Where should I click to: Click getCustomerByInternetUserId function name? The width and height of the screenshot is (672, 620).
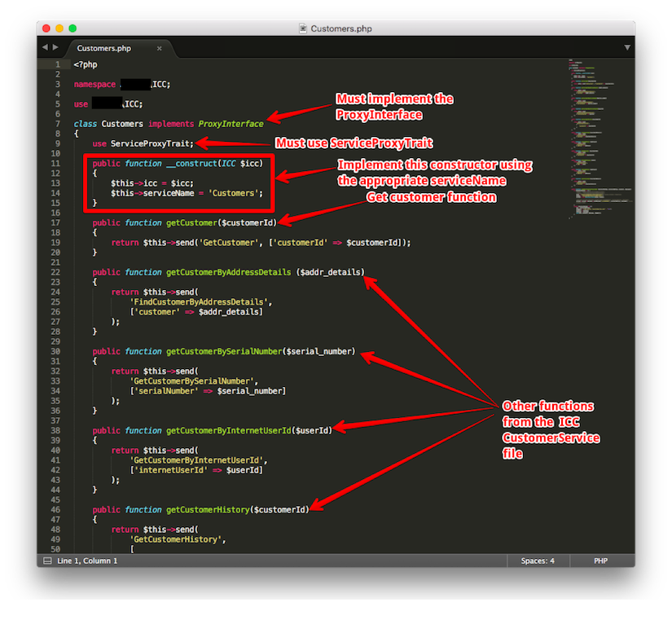coord(228,430)
